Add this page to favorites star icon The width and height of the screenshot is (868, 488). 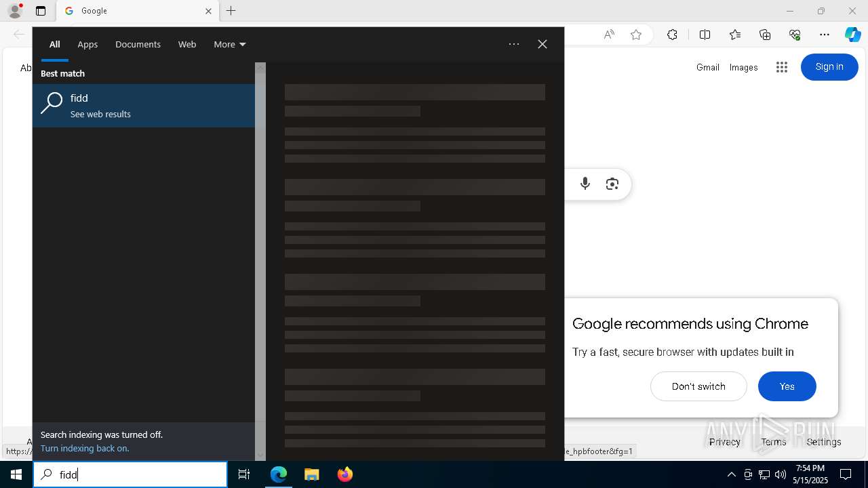point(636,35)
